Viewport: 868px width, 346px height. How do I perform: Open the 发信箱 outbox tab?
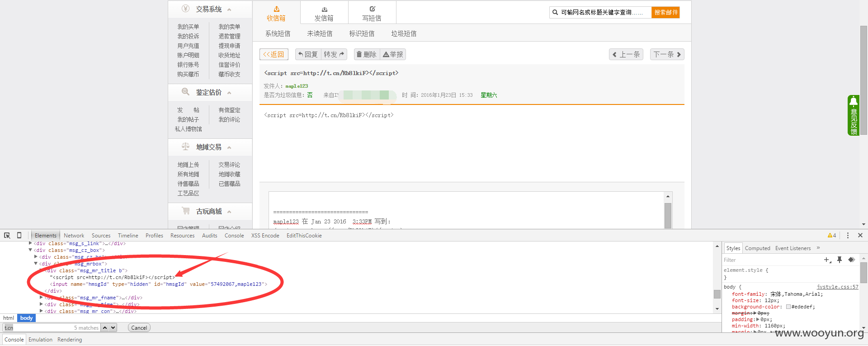click(324, 14)
